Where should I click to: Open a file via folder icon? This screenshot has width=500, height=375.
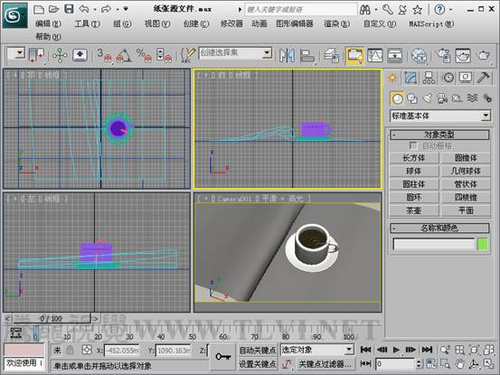click(54, 9)
